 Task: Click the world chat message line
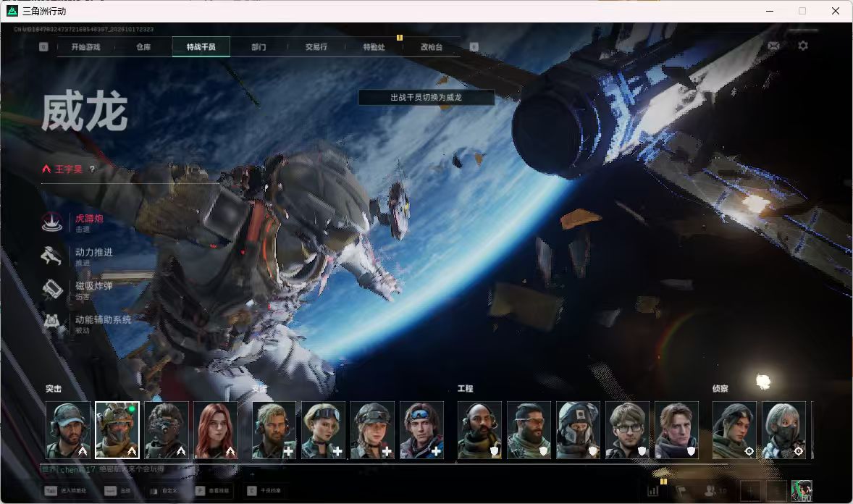pos(104,469)
